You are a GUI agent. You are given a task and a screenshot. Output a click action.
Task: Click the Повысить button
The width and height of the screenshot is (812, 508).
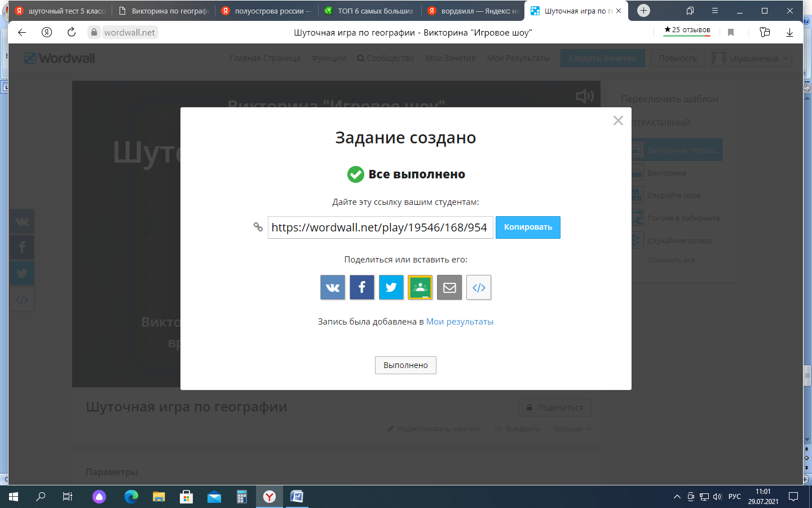pos(678,58)
